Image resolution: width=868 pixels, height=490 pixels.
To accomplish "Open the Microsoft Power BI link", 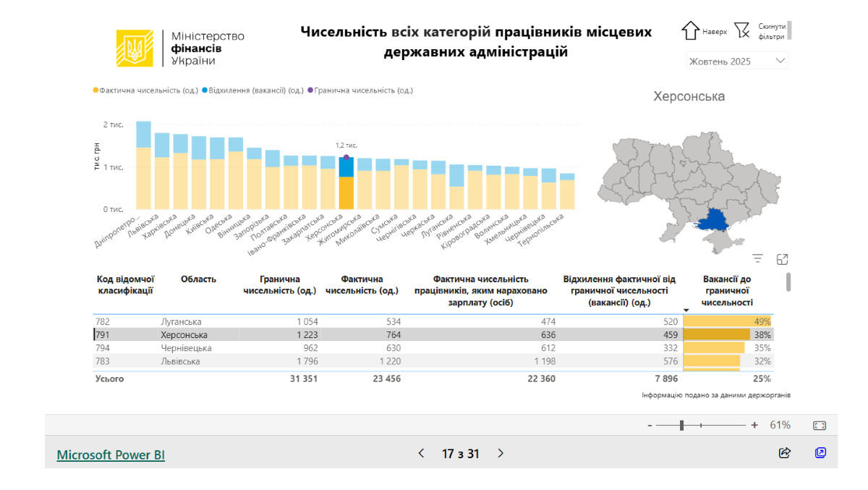I will (111, 455).
